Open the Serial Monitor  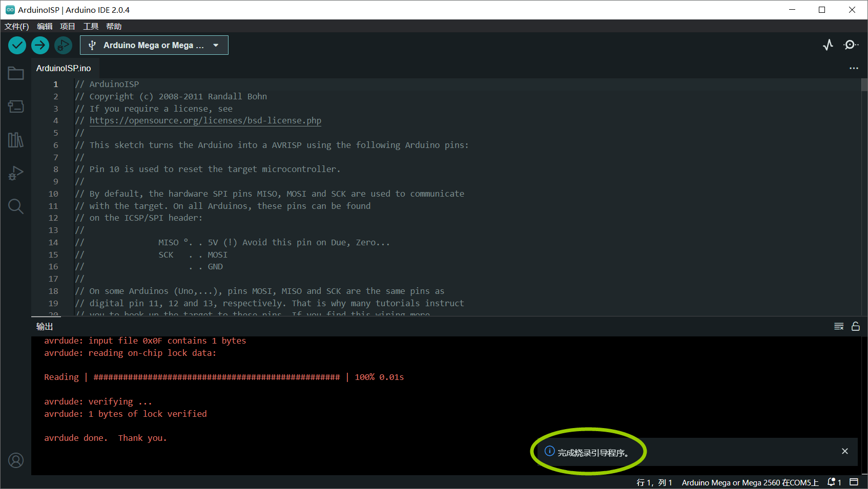tap(851, 45)
